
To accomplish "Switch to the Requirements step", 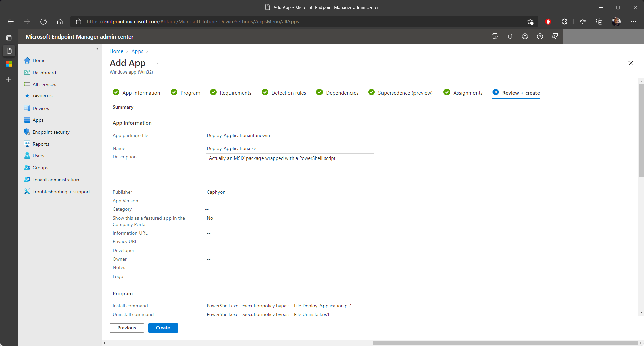I will (x=231, y=93).
